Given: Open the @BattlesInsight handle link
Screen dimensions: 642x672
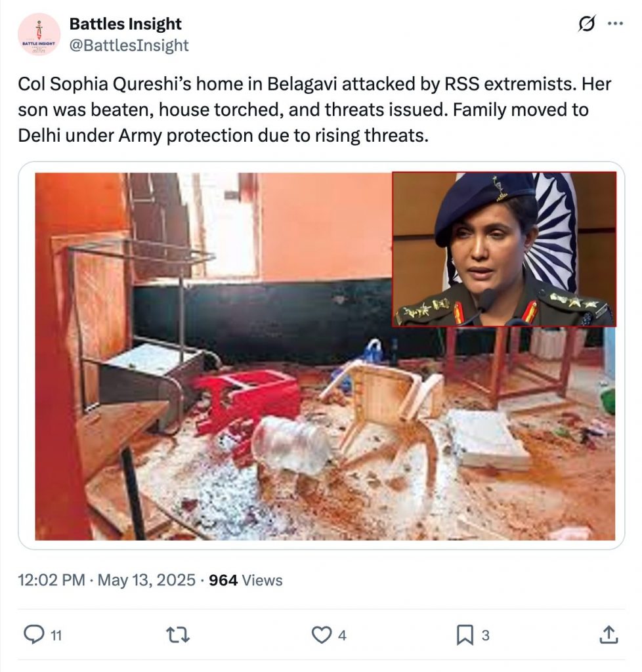Looking at the screenshot, I should [x=129, y=45].
